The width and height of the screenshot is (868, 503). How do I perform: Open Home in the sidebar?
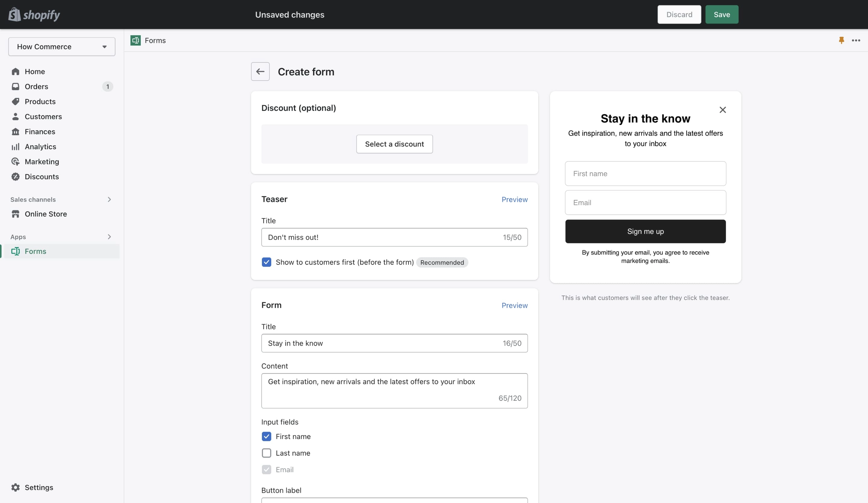[x=35, y=71]
